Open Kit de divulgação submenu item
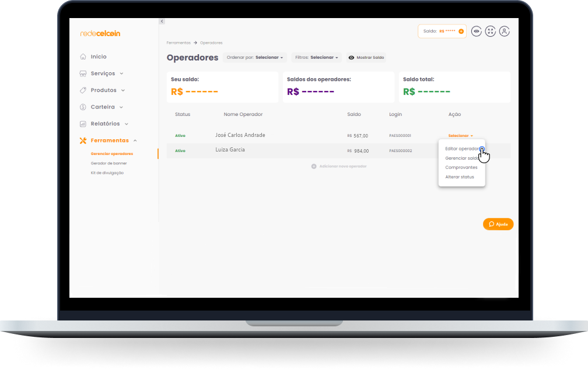 (x=107, y=173)
